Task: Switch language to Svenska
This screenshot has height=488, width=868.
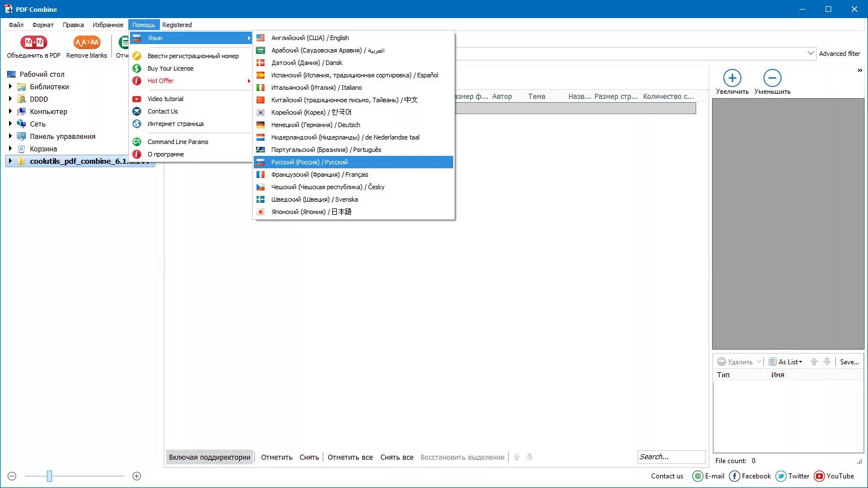Action: point(353,199)
